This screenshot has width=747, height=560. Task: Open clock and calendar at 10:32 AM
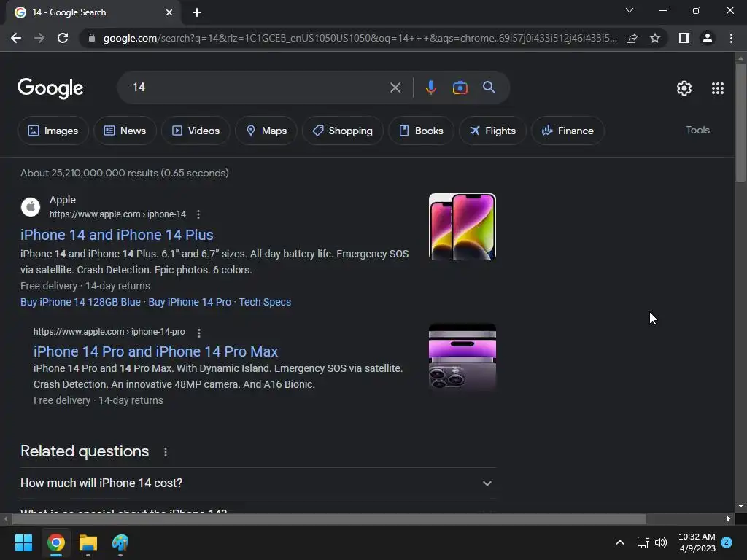(x=697, y=542)
